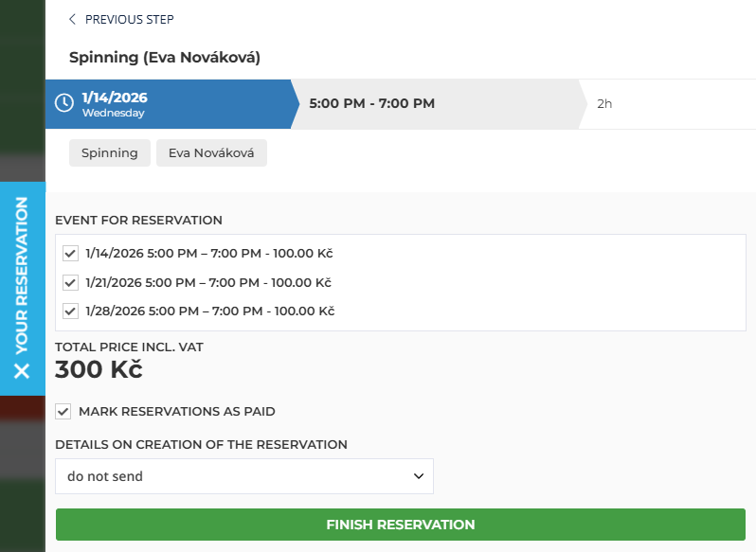The image size is (756, 552).
Task: Click the Eva Nováková tag
Action: (x=211, y=153)
